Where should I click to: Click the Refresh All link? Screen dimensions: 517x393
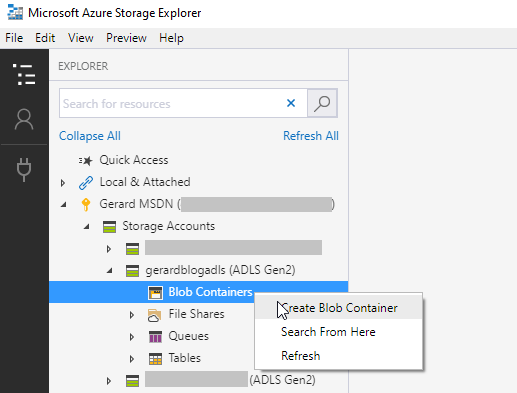pyautogui.click(x=311, y=136)
